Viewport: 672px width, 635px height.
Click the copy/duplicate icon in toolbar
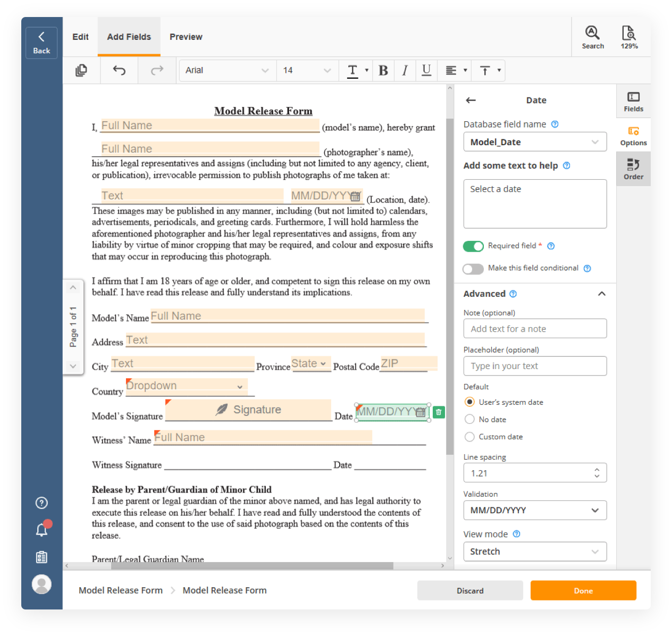(81, 70)
